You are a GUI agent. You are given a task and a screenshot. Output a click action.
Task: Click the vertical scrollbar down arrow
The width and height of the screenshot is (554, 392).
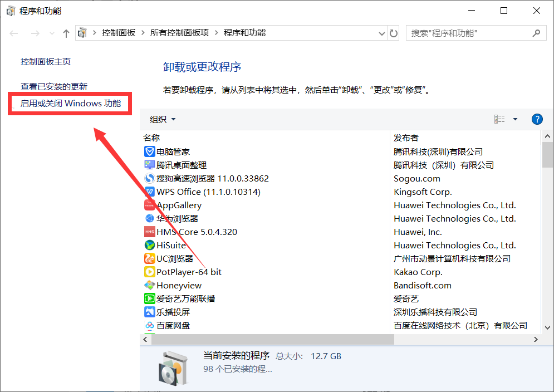(x=547, y=327)
